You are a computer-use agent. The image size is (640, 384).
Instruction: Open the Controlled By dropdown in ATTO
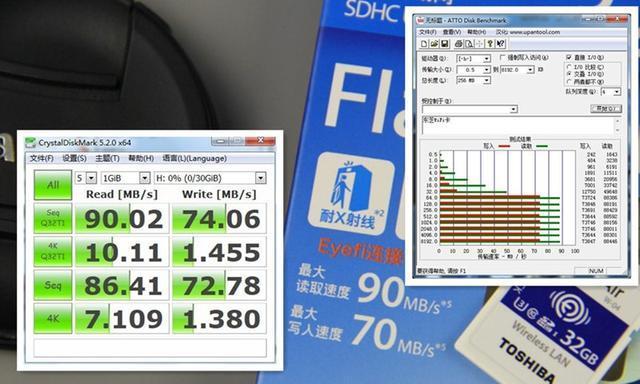coord(470,109)
